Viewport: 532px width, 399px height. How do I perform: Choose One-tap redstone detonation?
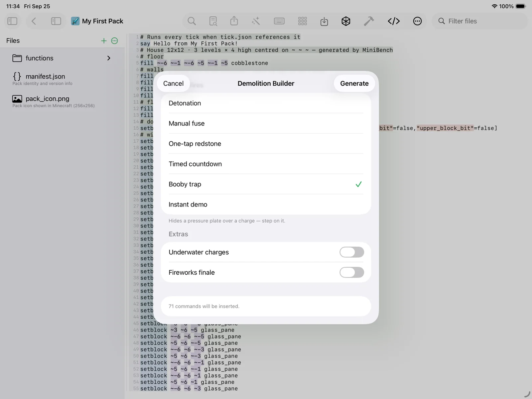[266, 144]
